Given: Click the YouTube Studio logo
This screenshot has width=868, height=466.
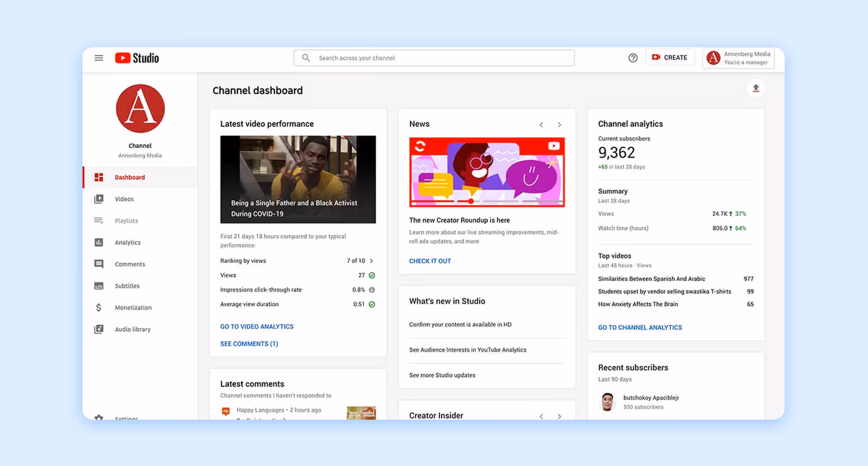Looking at the screenshot, I should click(x=136, y=57).
